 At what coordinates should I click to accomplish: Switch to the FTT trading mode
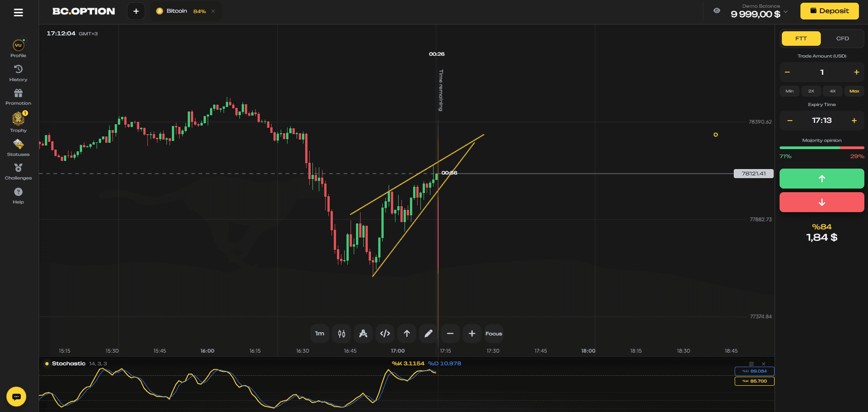(801, 39)
